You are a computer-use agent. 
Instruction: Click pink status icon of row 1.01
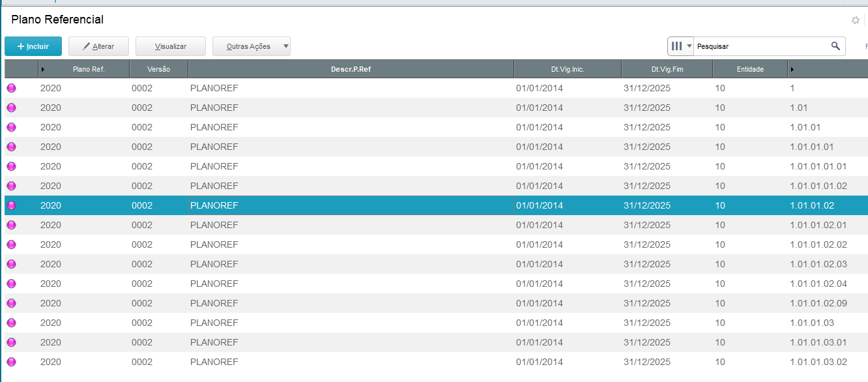click(x=11, y=108)
